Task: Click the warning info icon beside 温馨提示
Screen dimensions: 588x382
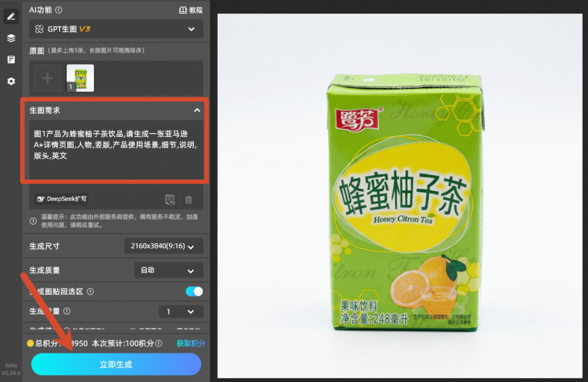Action: (33, 221)
